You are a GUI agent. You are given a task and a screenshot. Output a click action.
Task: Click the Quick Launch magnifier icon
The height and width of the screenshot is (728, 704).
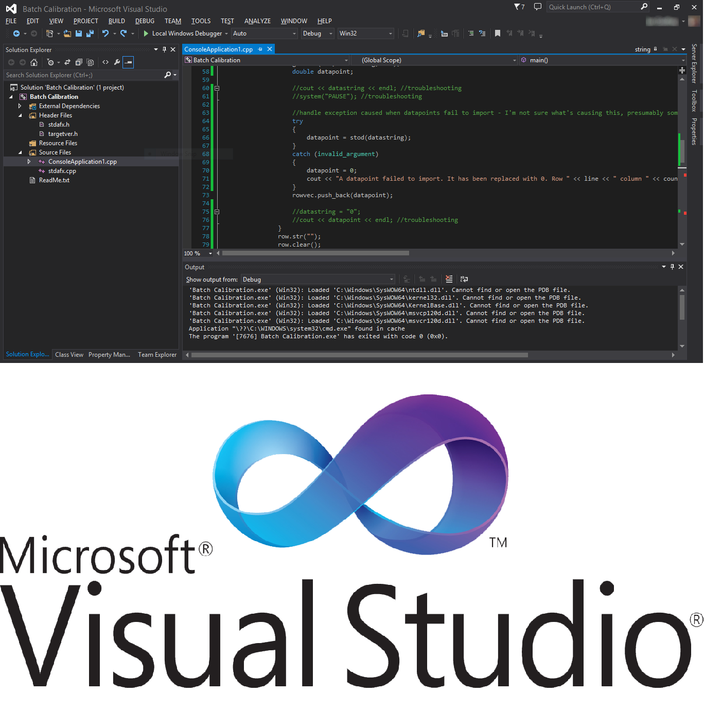[x=644, y=7]
